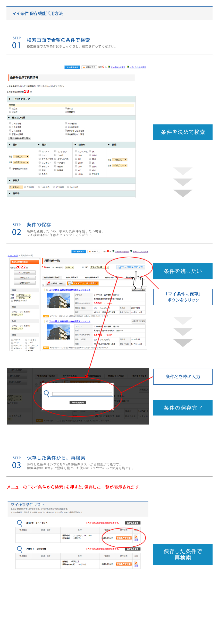
Task: Click the first apartment building thumbnail
Action: pyautogui.click(x=58, y=300)
